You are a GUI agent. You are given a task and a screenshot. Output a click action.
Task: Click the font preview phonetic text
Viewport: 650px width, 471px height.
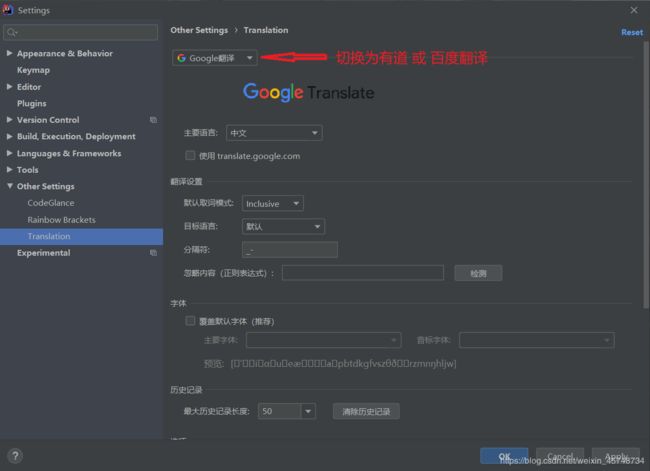click(x=344, y=364)
